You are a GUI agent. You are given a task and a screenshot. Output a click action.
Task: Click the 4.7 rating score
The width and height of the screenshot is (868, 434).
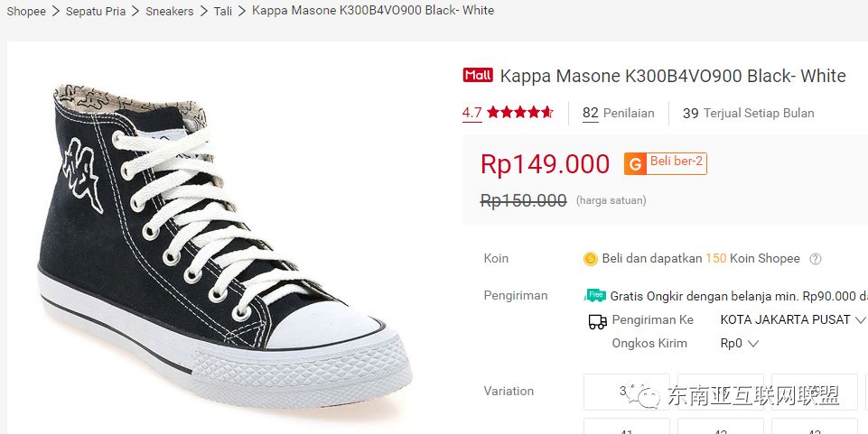(x=471, y=113)
